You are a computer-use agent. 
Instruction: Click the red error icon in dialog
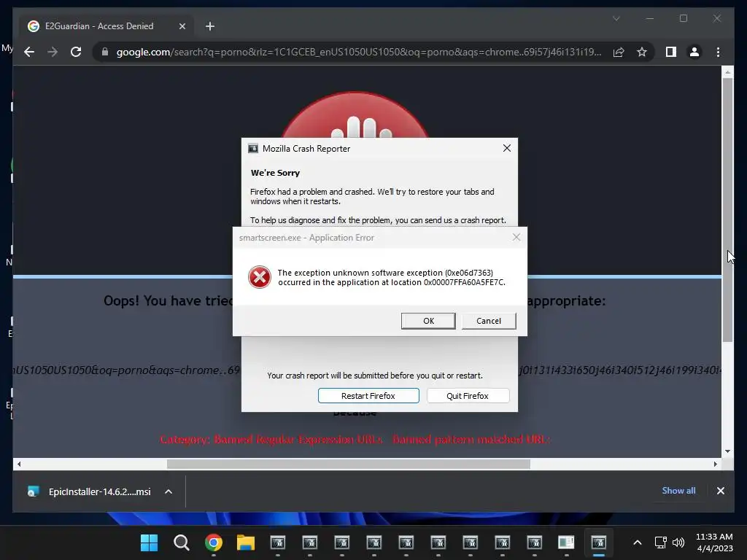(260, 277)
